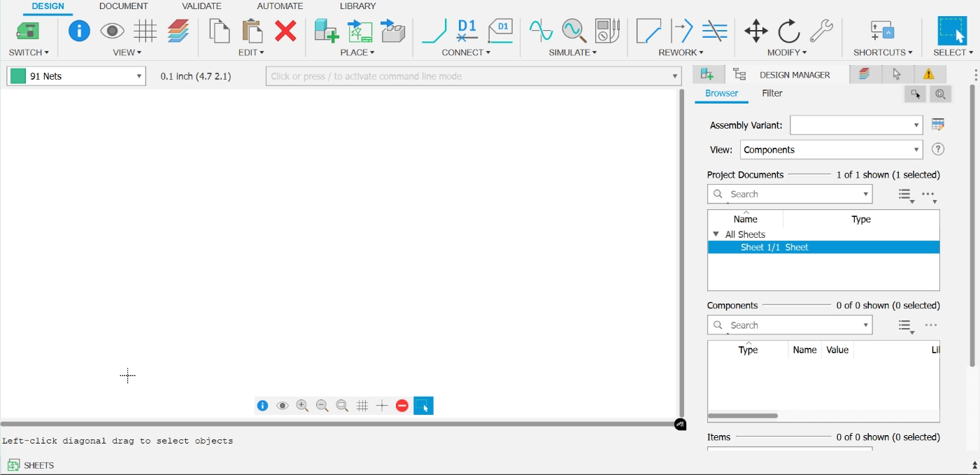Click the Break lines icon in Rework
This screenshot has width=980, height=475.
pyautogui.click(x=714, y=31)
